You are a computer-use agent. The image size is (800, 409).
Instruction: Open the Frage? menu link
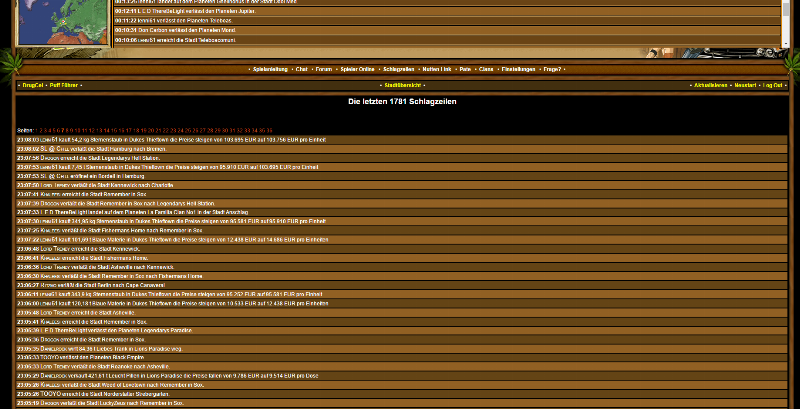point(553,69)
